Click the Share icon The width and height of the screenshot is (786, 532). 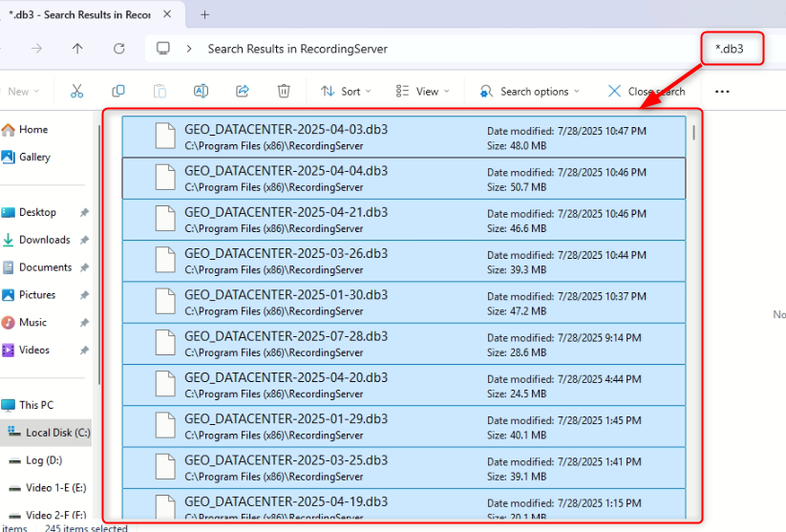[243, 92]
